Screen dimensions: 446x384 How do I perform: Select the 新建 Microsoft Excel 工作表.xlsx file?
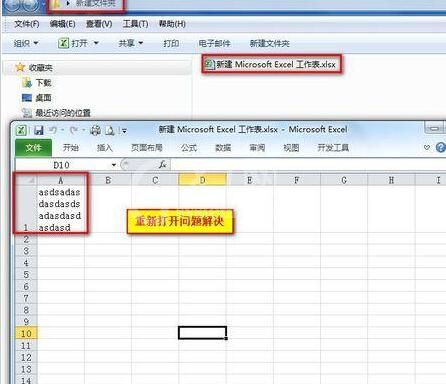pos(271,64)
